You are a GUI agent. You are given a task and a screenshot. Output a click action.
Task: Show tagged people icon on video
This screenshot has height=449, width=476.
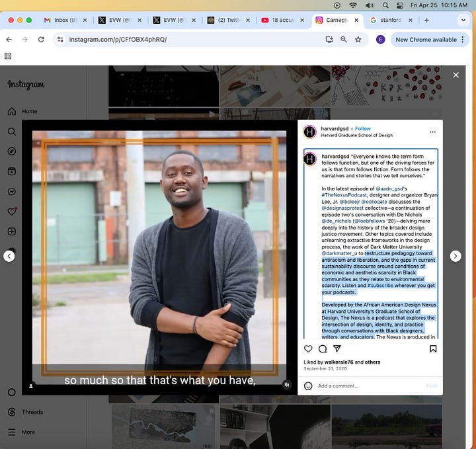pos(31,386)
